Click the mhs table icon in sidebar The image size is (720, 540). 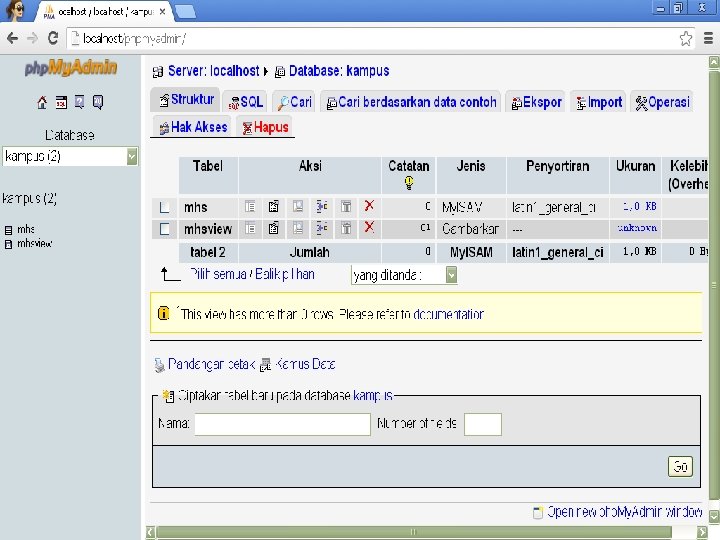coord(8,230)
